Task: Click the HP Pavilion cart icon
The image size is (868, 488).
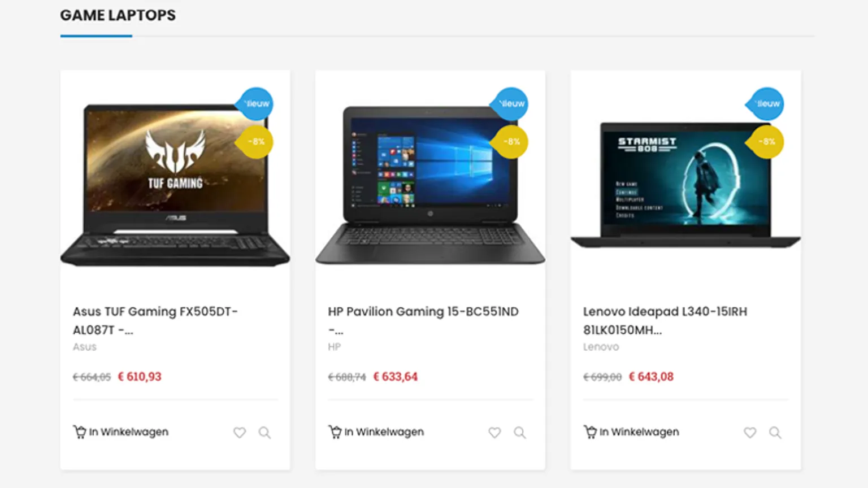Action: pos(335,432)
